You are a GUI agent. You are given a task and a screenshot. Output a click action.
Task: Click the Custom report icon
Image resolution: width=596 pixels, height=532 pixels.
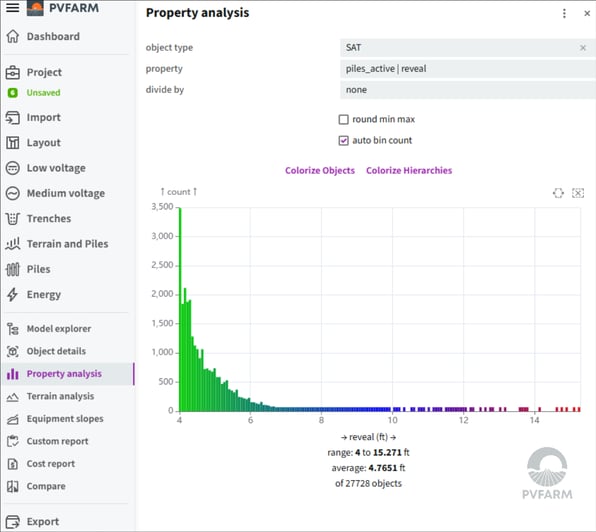13,442
